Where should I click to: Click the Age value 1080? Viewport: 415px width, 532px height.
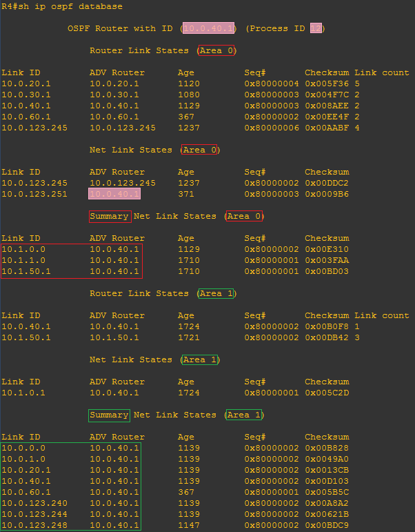(x=188, y=95)
